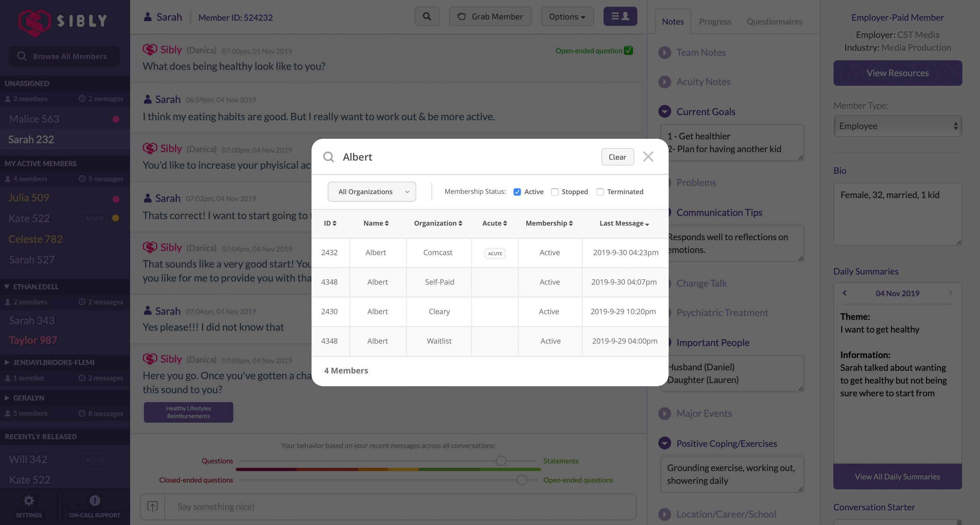Uncheck the Active membership status checkbox
The image size is (980, 525).
coord(517,192)
